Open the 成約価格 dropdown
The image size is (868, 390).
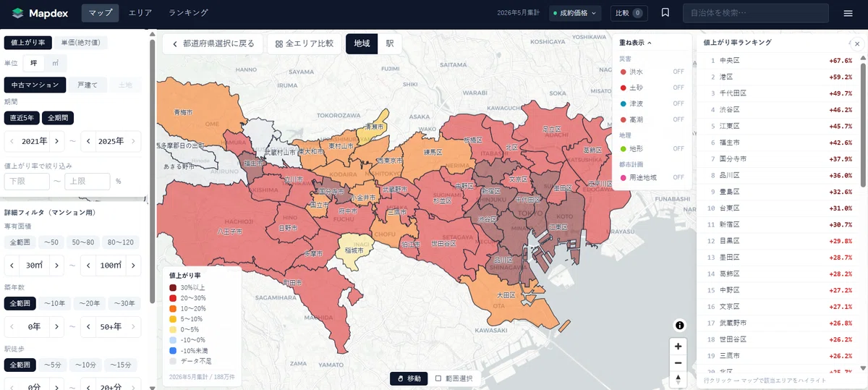[x=575, y=13]
